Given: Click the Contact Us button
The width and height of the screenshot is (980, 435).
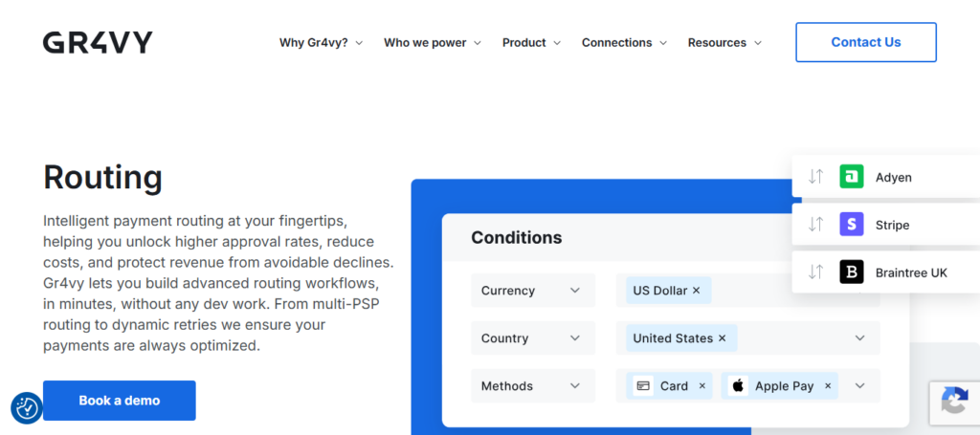Looking at the screenshot, I should (x=865, y=42).
